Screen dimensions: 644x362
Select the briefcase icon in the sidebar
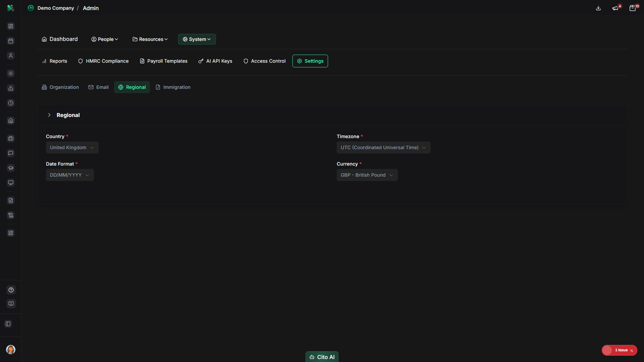(11, 138)
